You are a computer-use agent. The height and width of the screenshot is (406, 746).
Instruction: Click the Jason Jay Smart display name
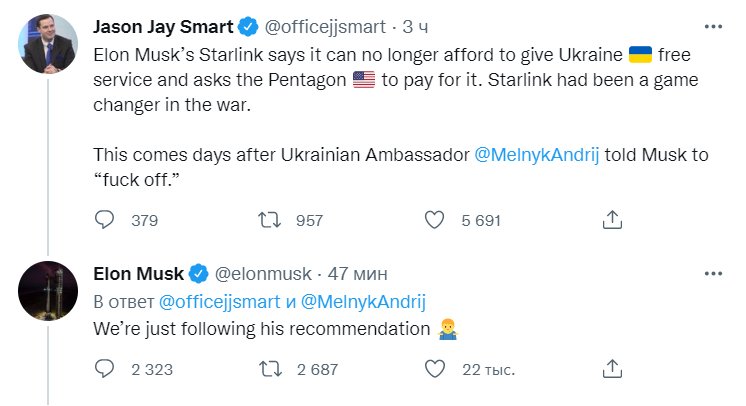point(158,26)
